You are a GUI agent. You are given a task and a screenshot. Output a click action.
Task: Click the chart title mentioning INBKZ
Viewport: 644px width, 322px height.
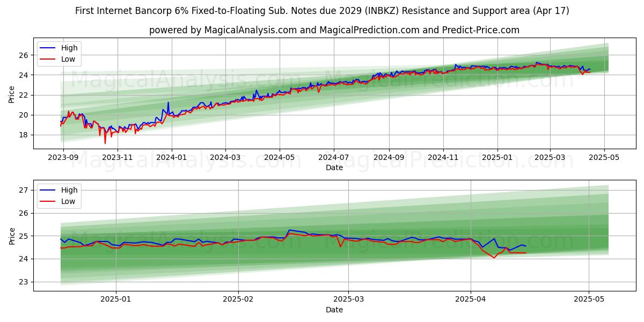click(322, 11)
